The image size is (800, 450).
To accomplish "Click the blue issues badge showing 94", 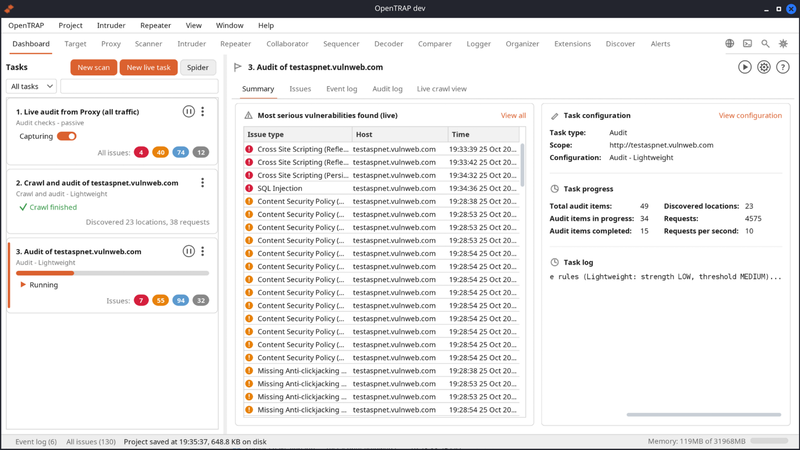I will 181,301.
